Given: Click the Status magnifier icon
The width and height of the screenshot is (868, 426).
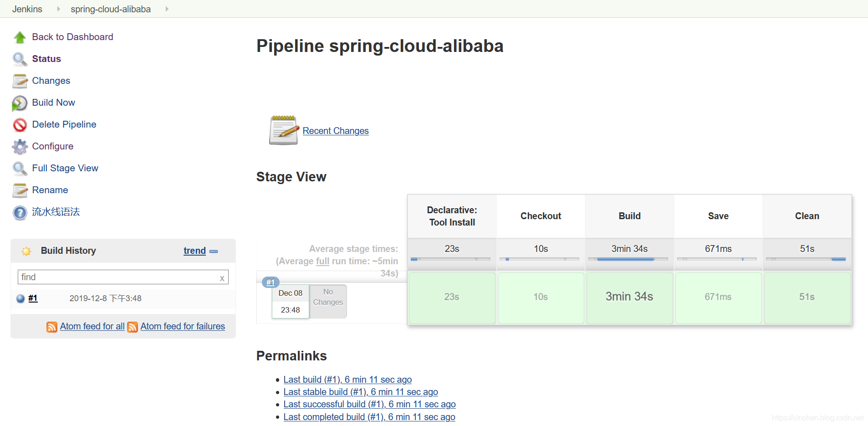Looking at the screenshot, I should (x=20, y=59).
